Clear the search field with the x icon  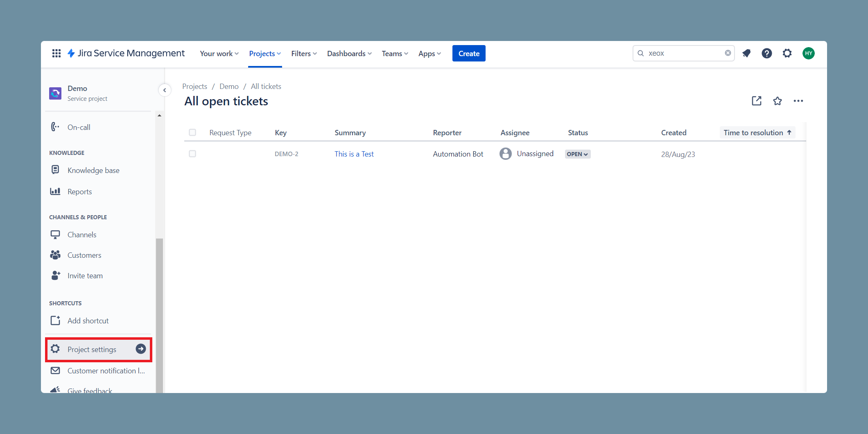pos(728,53)
